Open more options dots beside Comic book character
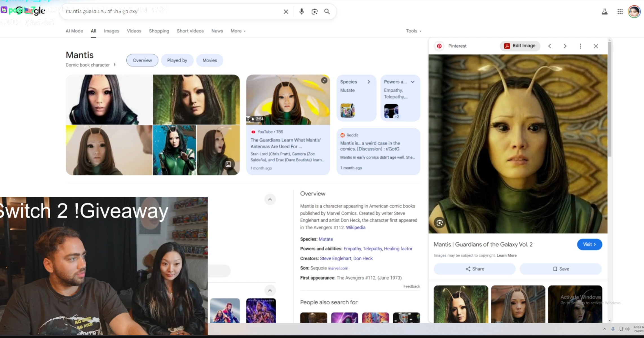Image resolution: width=644 pixels, height=338 pixels. pyautogui.click(x=115, y=65)
